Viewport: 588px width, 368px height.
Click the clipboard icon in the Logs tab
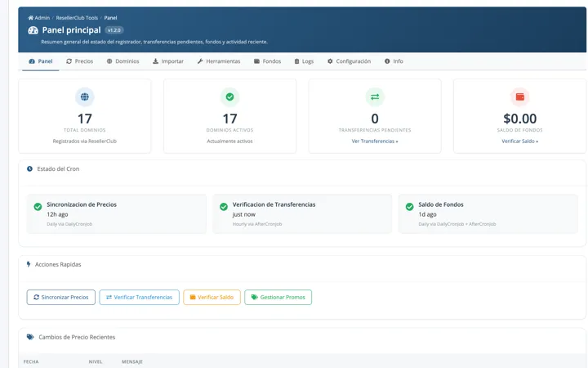(x=296, y=61)
